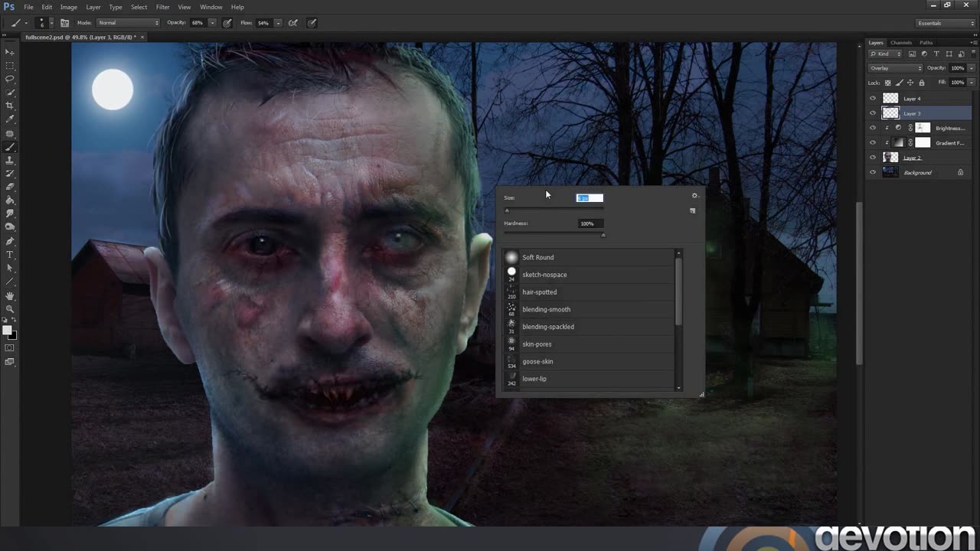Hide the Gradient Fill layer
980x551 pixels.
[x=873, y=143]
